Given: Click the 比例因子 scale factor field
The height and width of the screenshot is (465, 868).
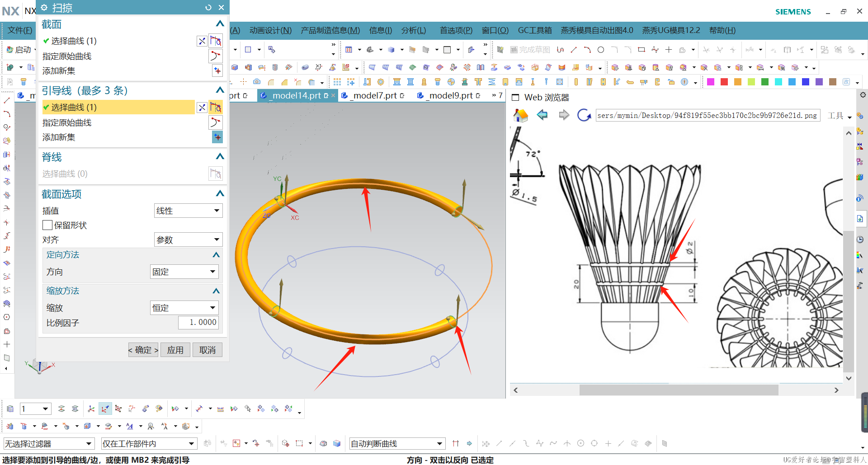Looking at the screenshot, I should coord(198,322).
